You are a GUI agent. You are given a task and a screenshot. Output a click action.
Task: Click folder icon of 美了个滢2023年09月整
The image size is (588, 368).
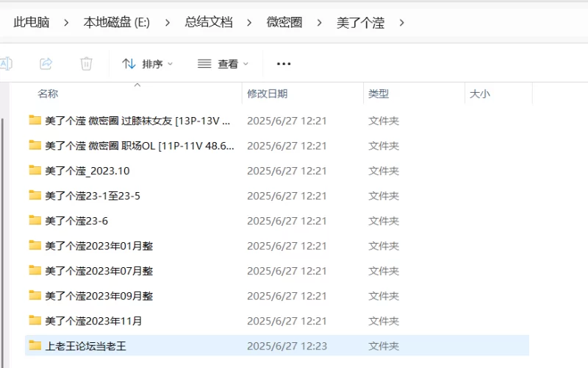pyautogui.click(x=35, y=295)
